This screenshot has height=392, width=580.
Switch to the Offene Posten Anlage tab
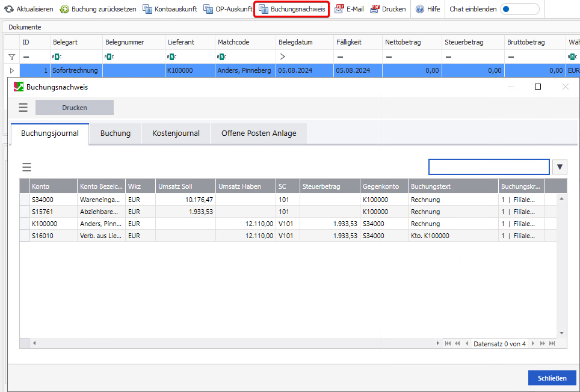259,133
